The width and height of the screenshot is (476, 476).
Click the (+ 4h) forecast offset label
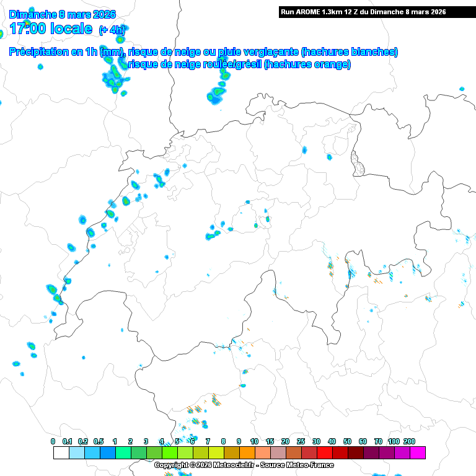point(112,30)
